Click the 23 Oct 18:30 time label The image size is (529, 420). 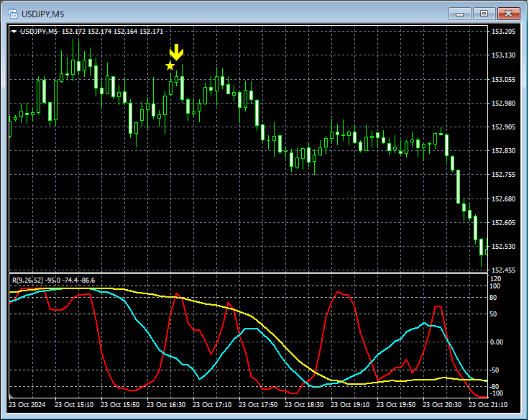304,404
